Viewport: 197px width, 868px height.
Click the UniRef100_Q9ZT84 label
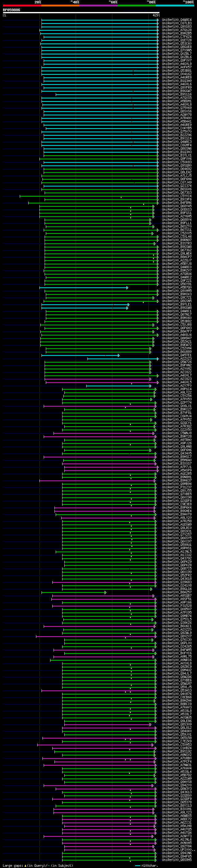177,846
